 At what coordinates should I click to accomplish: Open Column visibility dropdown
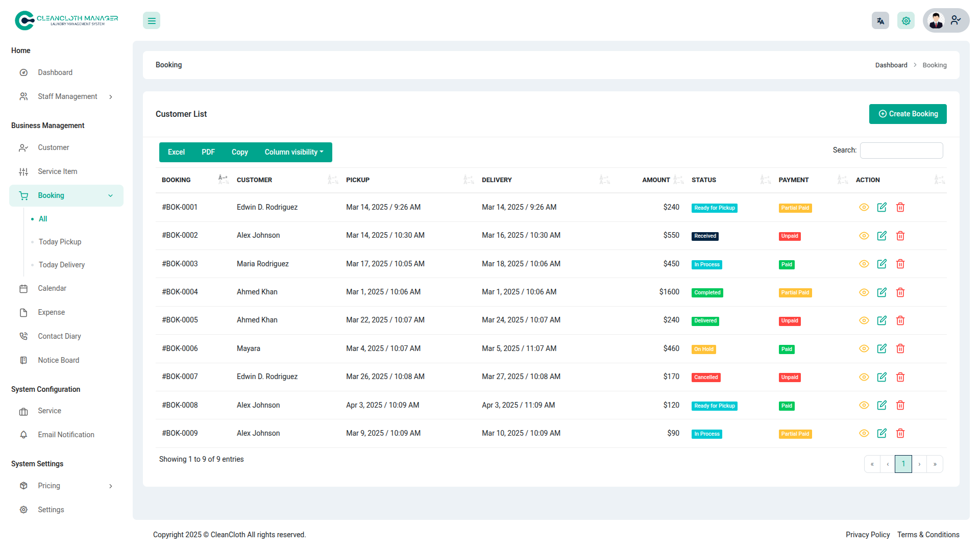coord(293,152)
